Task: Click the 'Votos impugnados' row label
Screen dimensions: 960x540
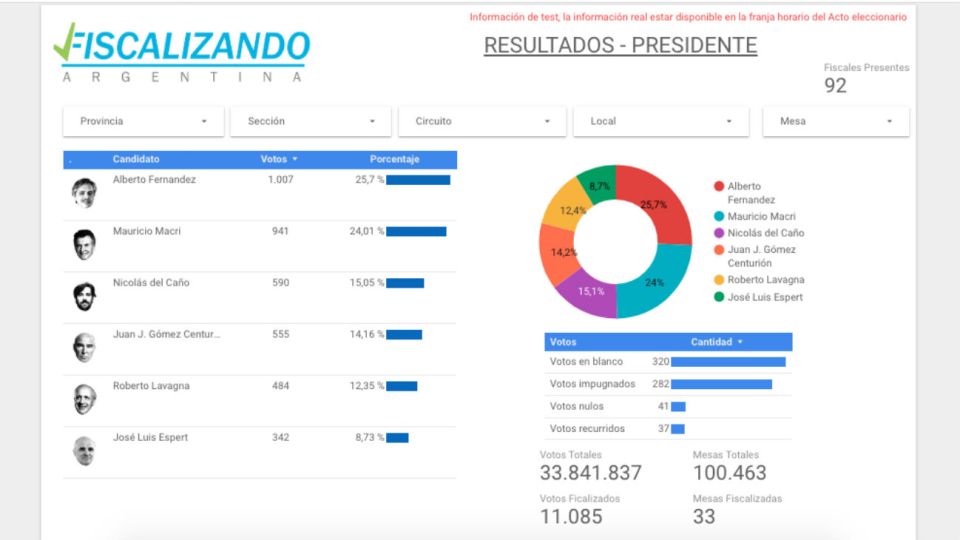Action: tap(593, 384)
